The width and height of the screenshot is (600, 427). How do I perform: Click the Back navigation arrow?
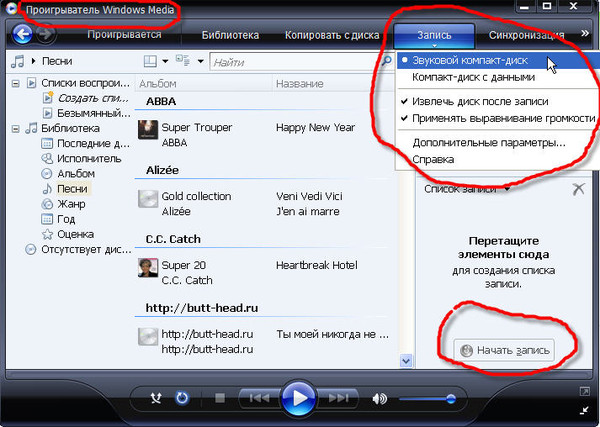(x=22, y=35)
